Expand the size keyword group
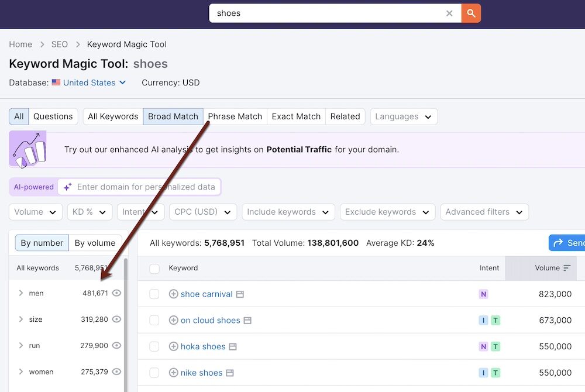This screenshot has height=392, width=585. point(21,319)
